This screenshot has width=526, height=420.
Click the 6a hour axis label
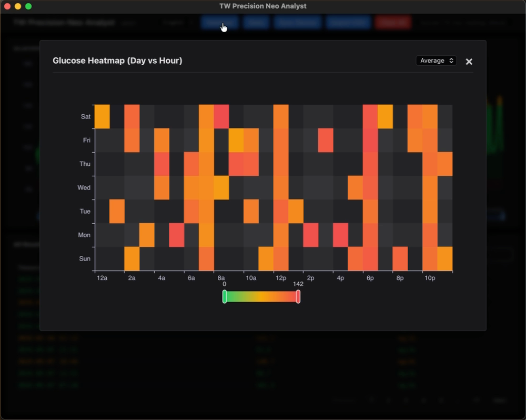191,278
